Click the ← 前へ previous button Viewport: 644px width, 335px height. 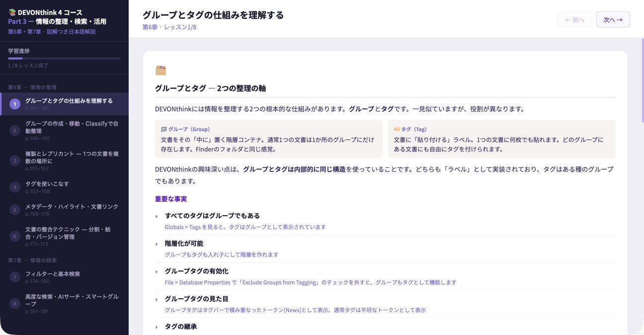click(x=574, y=19)
